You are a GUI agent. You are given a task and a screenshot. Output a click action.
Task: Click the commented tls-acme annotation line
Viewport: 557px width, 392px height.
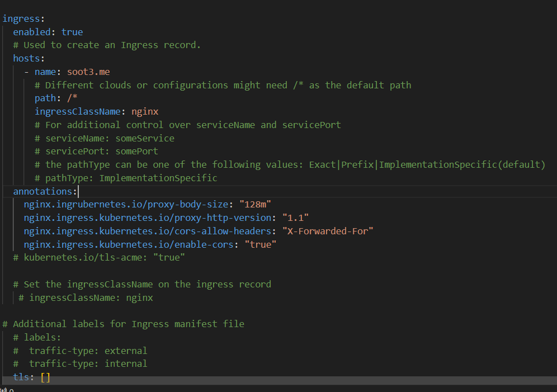tap(99, 257)
